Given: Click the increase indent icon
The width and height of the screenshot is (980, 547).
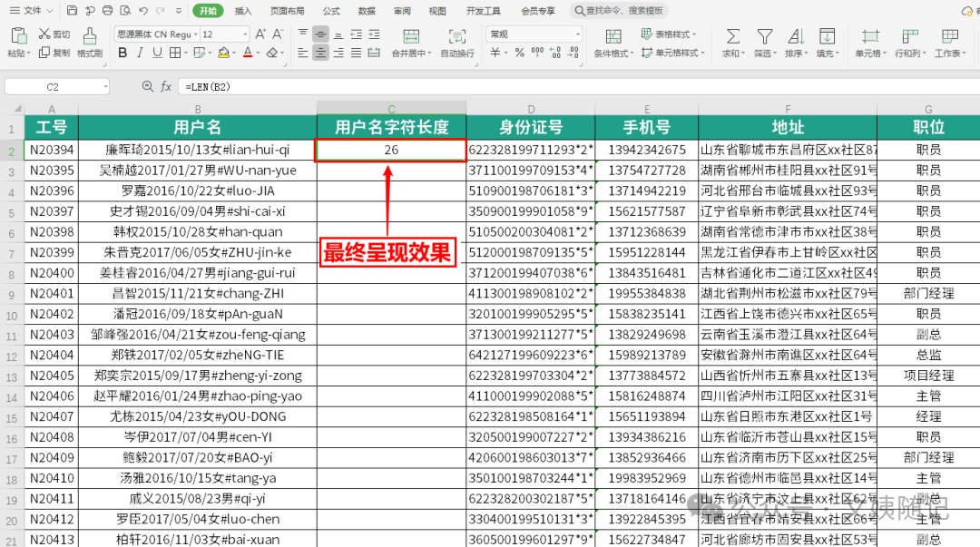Looking at the screenshot, I should point(374,34).
